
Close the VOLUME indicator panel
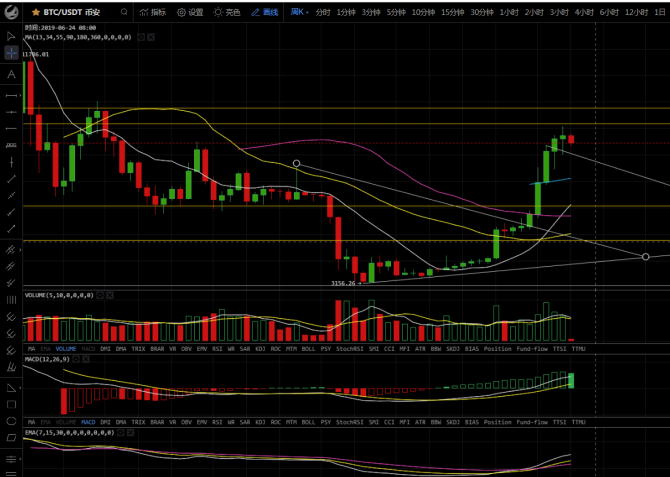coord(112,296)
